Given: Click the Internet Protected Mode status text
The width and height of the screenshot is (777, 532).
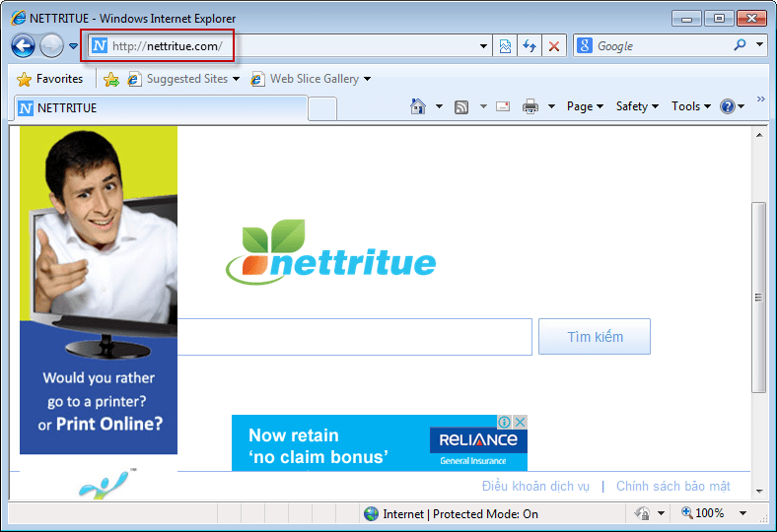Looking at the screenshot, I should pos(460,514).
